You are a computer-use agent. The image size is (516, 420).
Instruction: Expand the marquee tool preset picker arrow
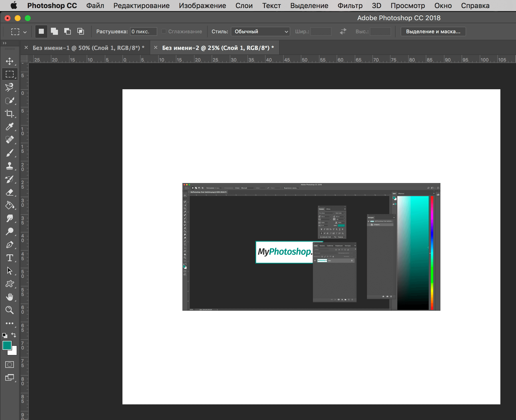click(25, 32)
